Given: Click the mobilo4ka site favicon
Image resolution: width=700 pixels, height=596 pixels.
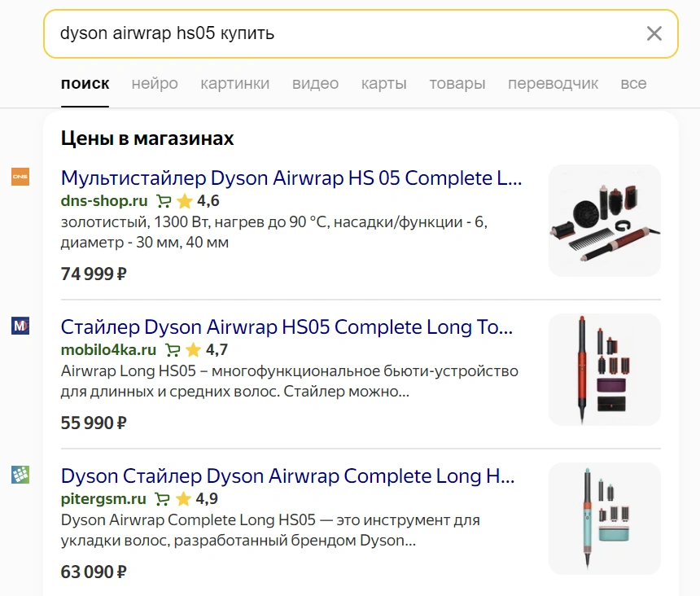Looking at the screenshot, I should [x=20, y=326].
